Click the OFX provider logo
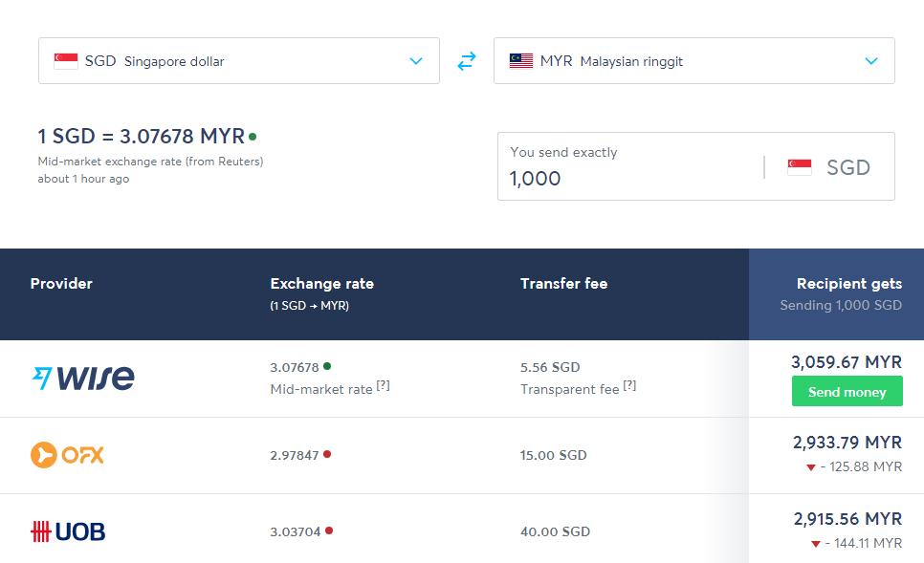924x563 pixels. pos(67,455)
